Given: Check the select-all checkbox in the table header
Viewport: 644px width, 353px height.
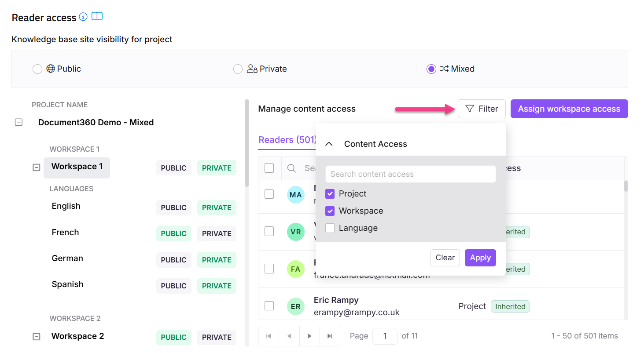Looking at the screenshot, I should [x=269, y=168].
